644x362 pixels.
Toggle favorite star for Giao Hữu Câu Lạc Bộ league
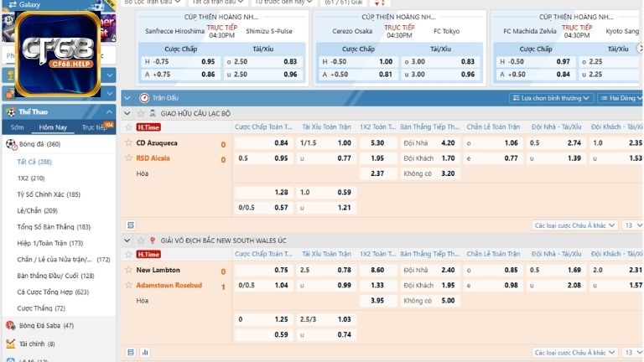[x=139, y=112]
